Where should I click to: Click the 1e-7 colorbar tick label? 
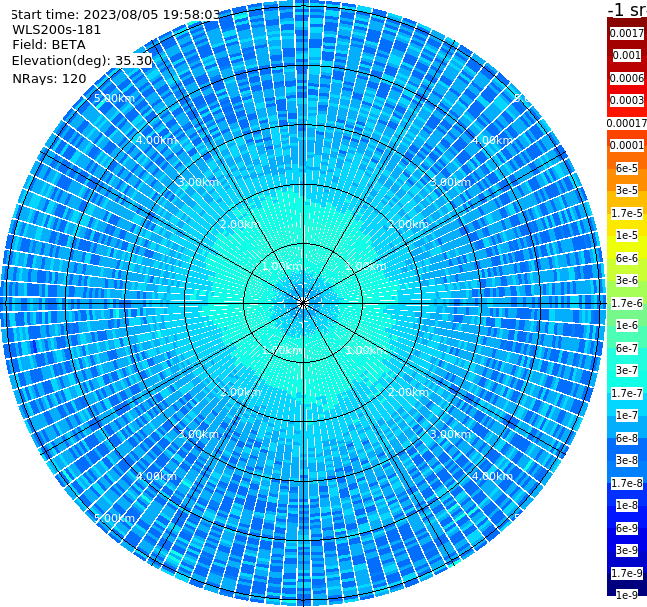click(x=627, y=415)
